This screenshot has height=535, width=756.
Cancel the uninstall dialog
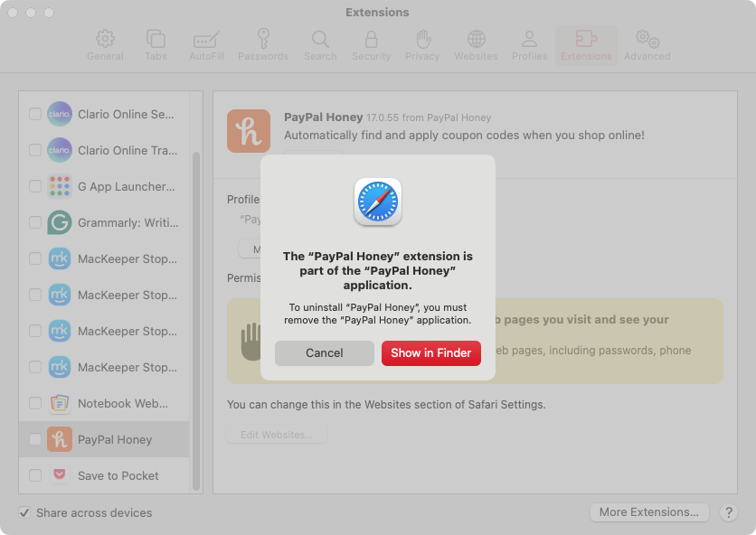325,353
